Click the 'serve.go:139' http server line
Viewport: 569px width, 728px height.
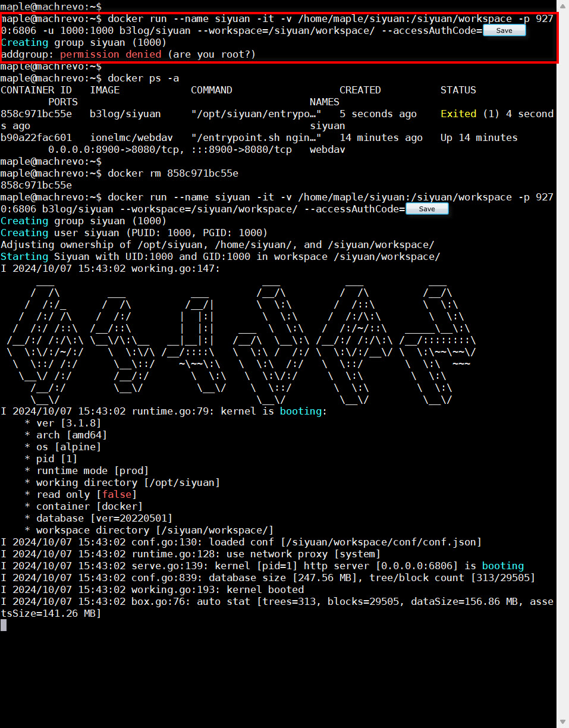262,566
